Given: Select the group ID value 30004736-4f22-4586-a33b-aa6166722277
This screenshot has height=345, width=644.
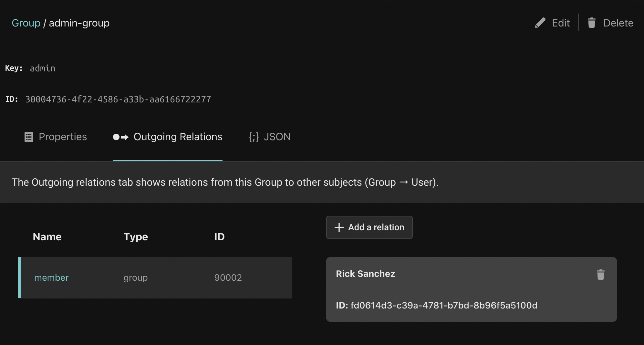Looking at the screenshot, I should tap(118, 99).
